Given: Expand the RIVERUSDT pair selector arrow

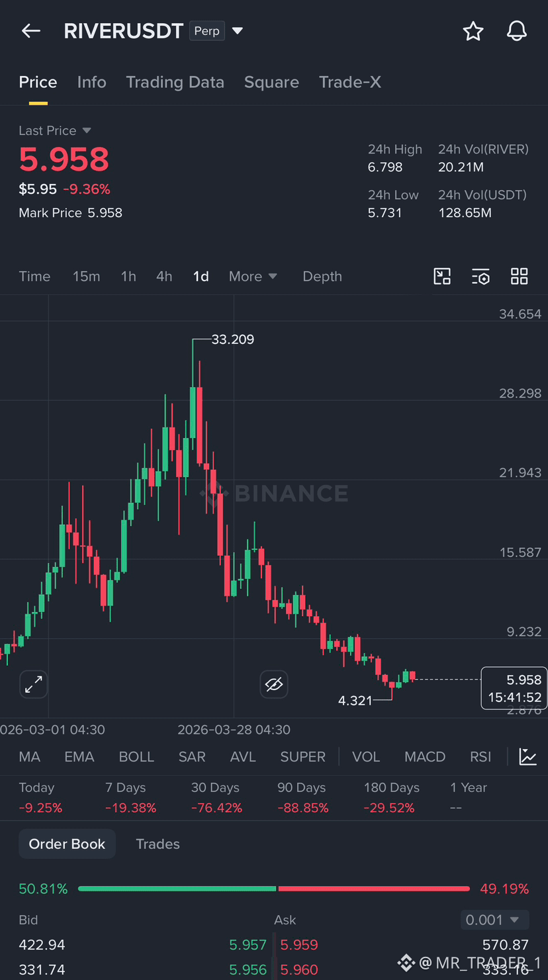Looking at the screenshot, I should (x=238, y=31).
